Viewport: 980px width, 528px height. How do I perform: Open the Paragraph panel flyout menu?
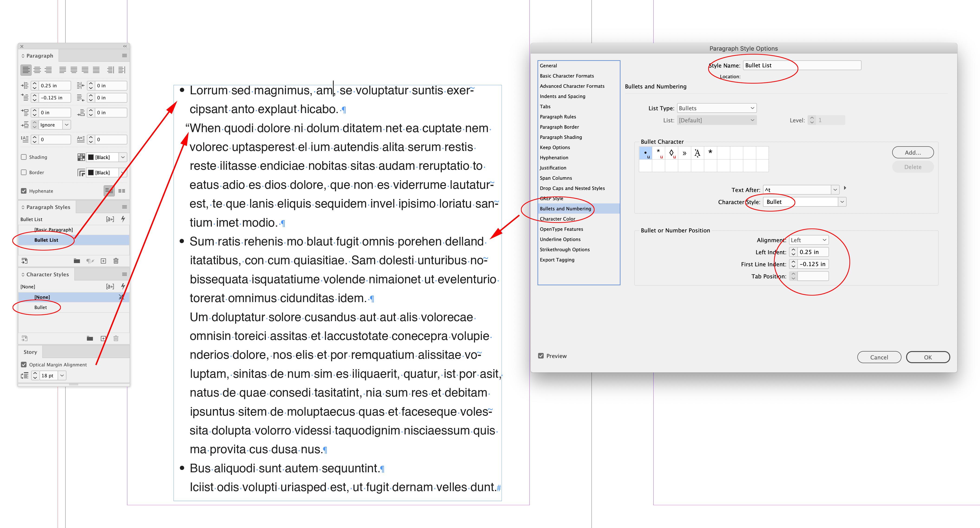pos(124,55)
